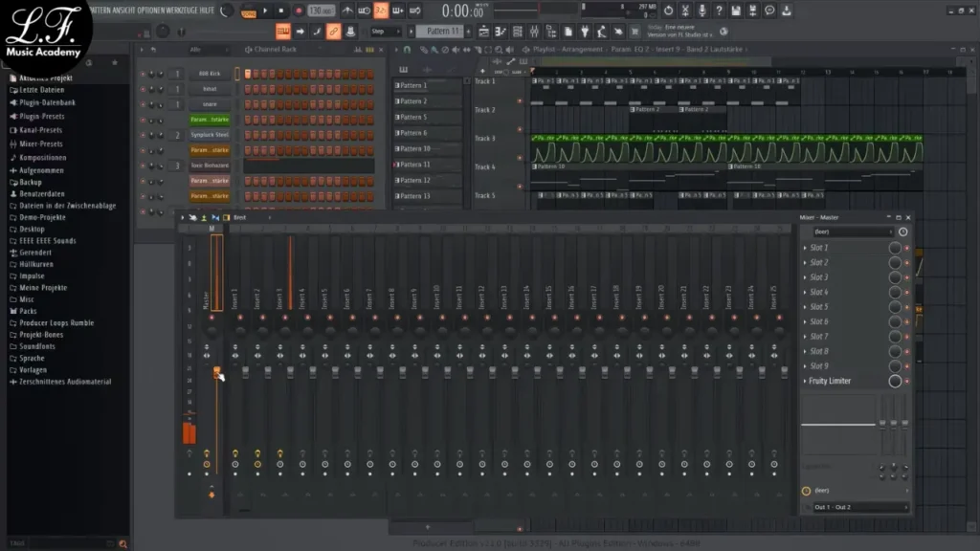The image size is (980, 551).
Task: Click the tempo display showing 130
Action: [x=321, y=11]
